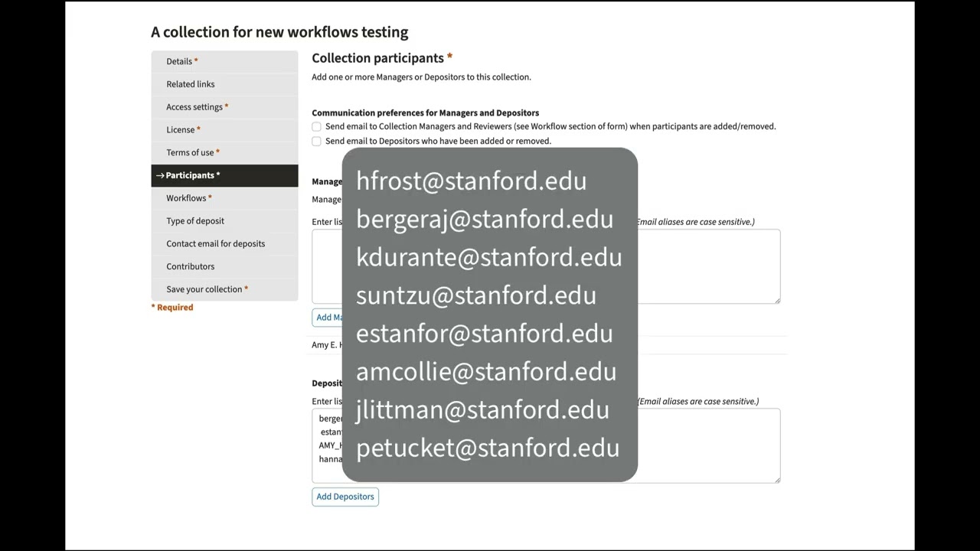The width and height of the screenshot is (980, 551).
Task: Click hfrost@stanford.edu in the overlay
Action: point(472,181)
